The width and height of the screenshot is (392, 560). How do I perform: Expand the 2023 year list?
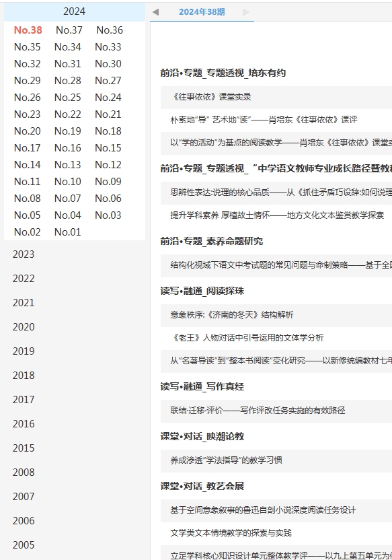[24, 254]
